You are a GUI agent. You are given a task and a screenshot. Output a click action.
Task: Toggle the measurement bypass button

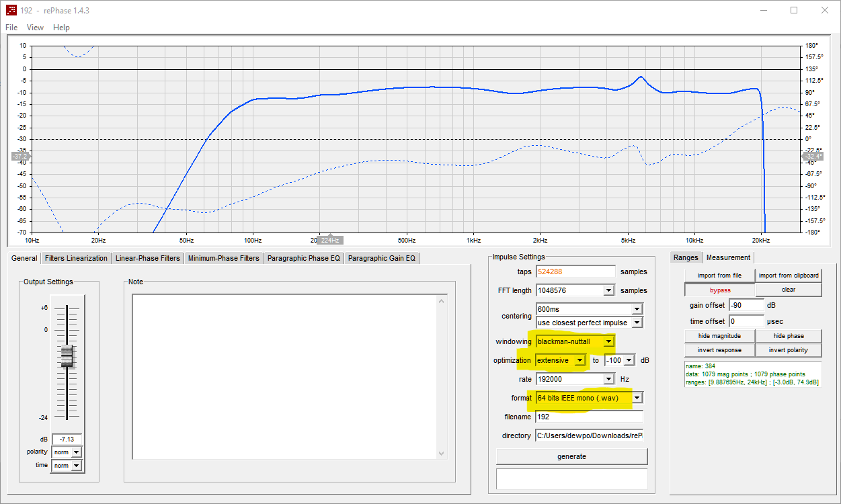[719, 290]
